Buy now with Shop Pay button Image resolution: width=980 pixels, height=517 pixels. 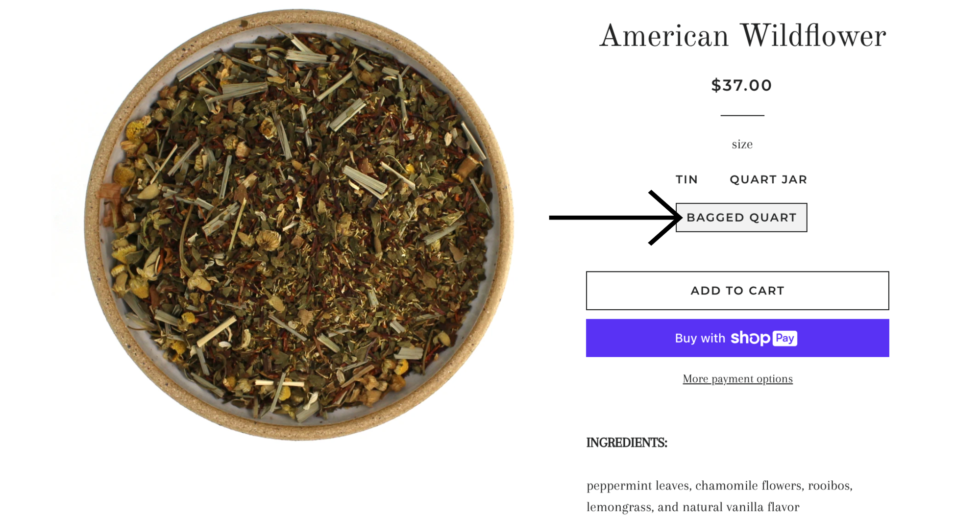pos(737,338)
